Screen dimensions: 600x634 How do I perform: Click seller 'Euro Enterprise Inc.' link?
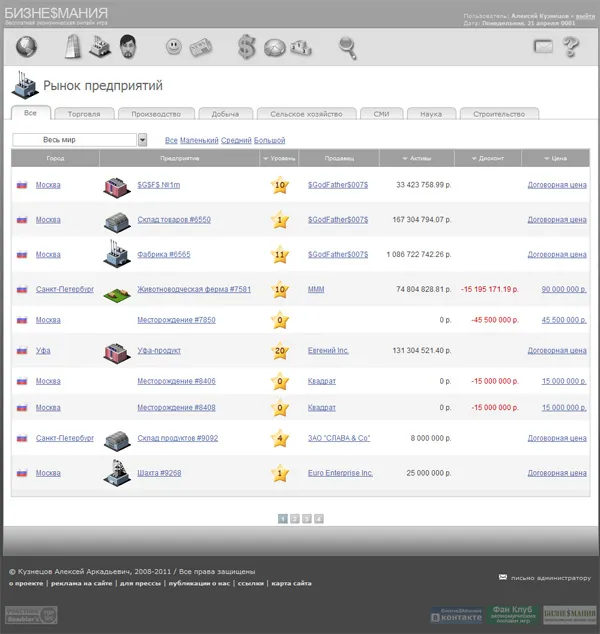click(340, 473)
